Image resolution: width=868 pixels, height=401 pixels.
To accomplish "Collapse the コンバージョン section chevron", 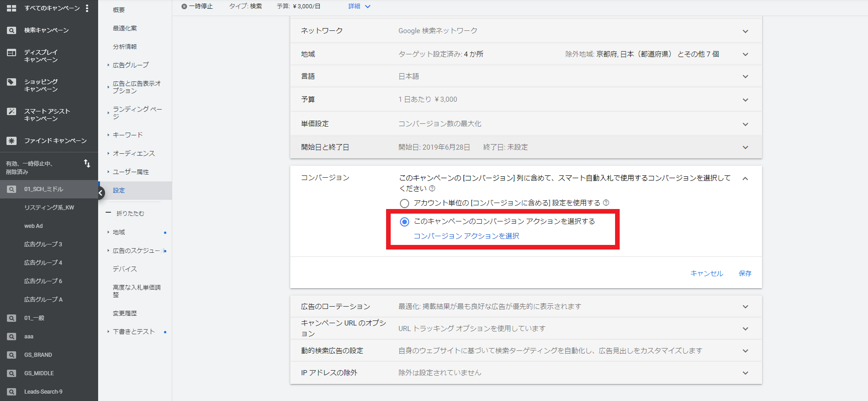I will 745,179.
